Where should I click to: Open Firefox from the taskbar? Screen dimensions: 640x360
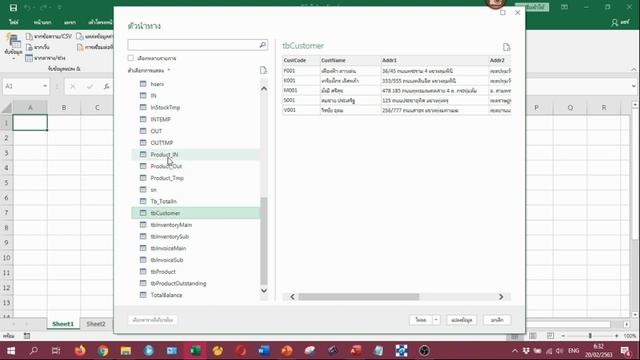[80, 351]
